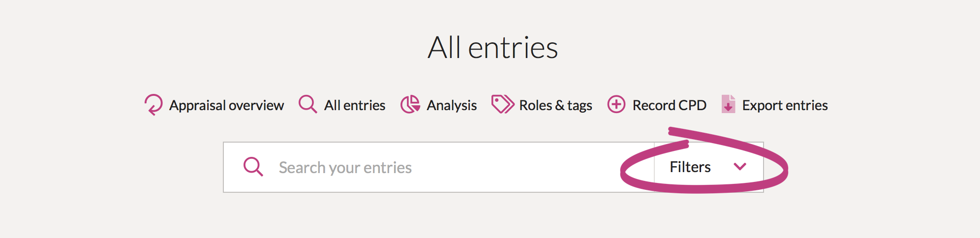
Task: Select the All entries navigation text link
Action: pyautogui.click(x=354, y=105)
